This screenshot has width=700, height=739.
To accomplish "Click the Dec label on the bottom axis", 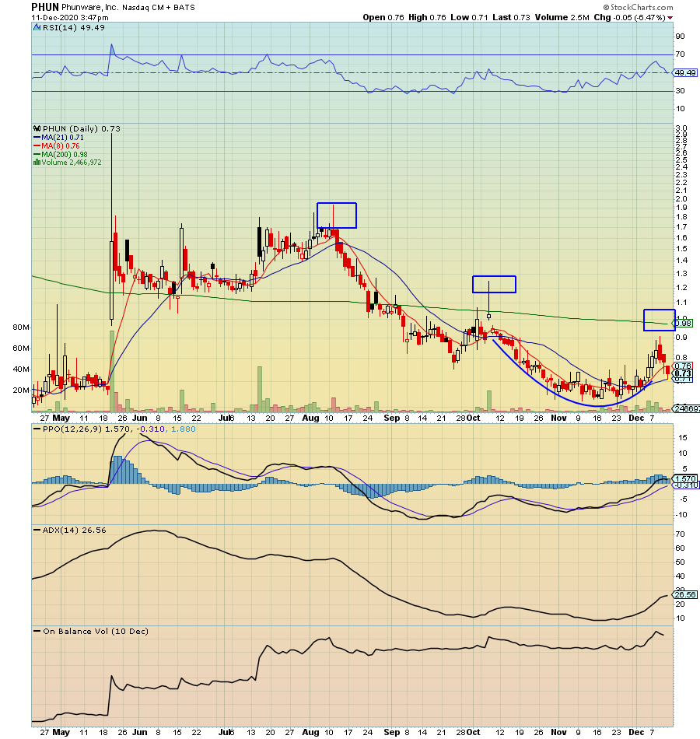I will pos(636,732).
